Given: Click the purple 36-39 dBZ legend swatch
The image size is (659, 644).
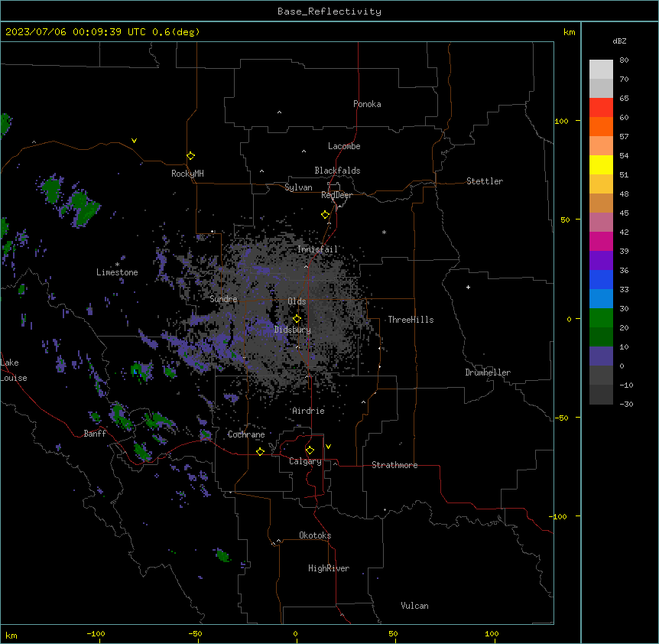Looking at the screenshot, I should [x=601, y=261].
